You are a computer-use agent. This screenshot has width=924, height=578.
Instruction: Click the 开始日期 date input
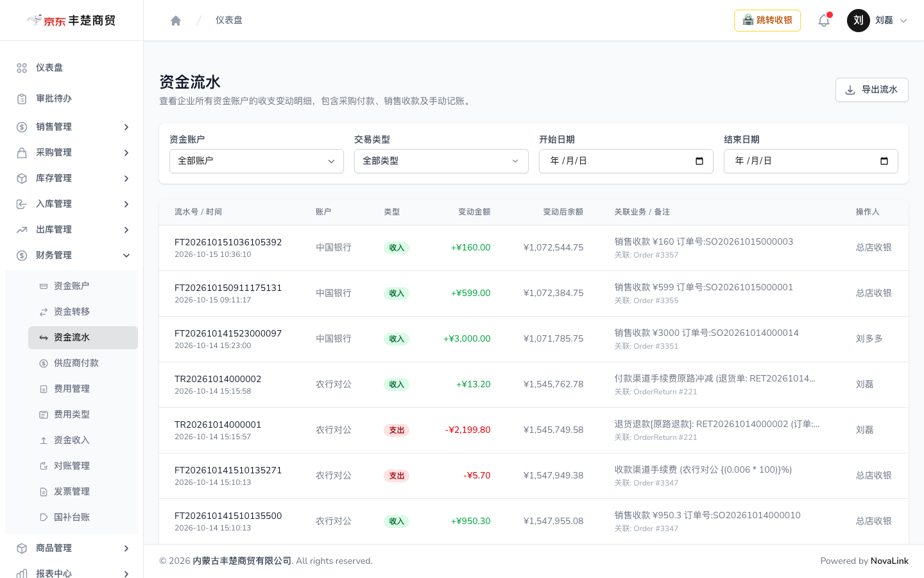[626, 161]
